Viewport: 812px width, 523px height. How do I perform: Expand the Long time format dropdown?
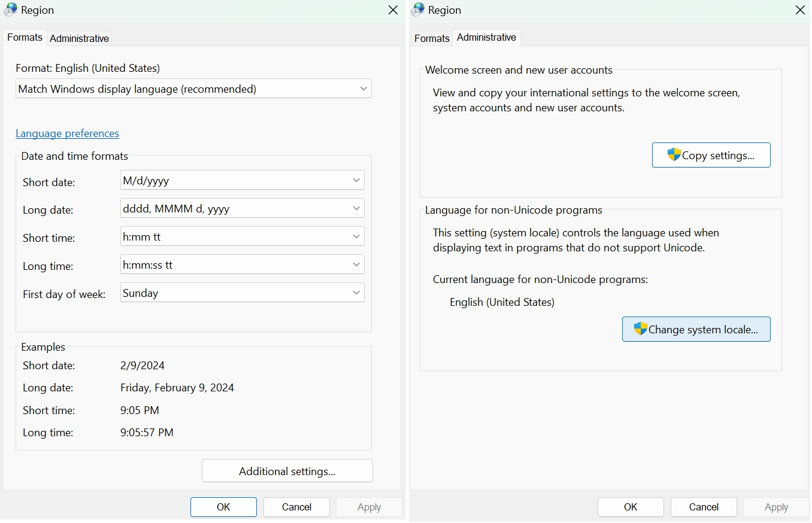[243, 264]
